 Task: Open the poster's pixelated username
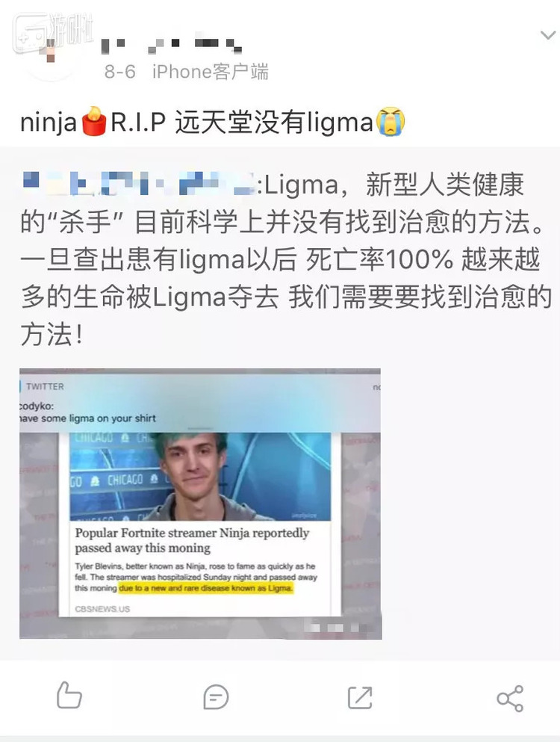click(x=171, y=45)
